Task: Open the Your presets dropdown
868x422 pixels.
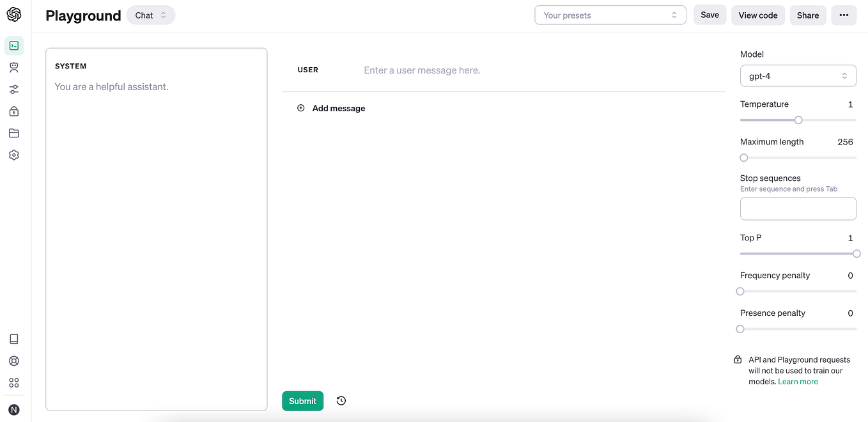Action: (610, 15)
